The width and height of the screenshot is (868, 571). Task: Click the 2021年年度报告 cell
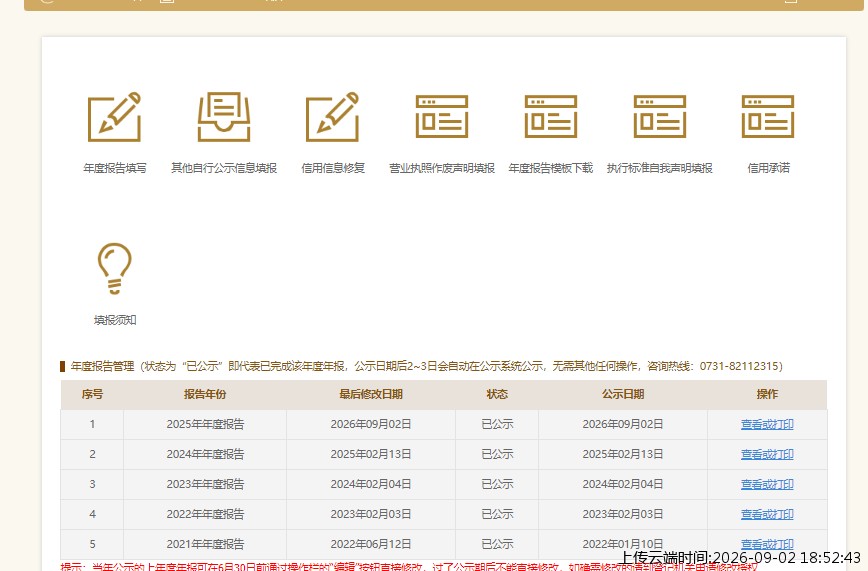tap(205, 544)
